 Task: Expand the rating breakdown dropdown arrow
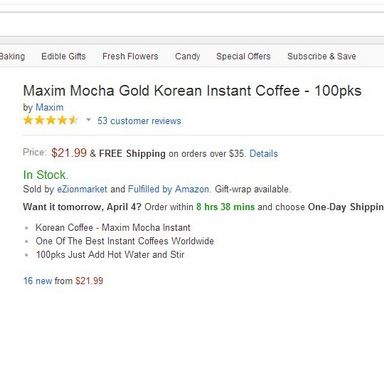click(x=88, y=119)
